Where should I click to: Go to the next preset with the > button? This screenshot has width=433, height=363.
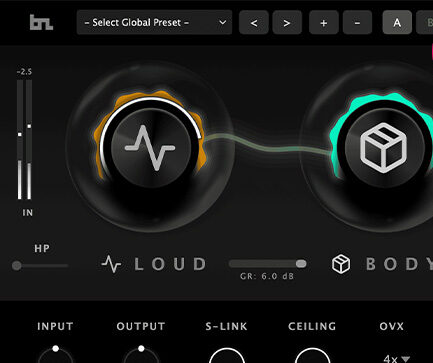(287, 23)
